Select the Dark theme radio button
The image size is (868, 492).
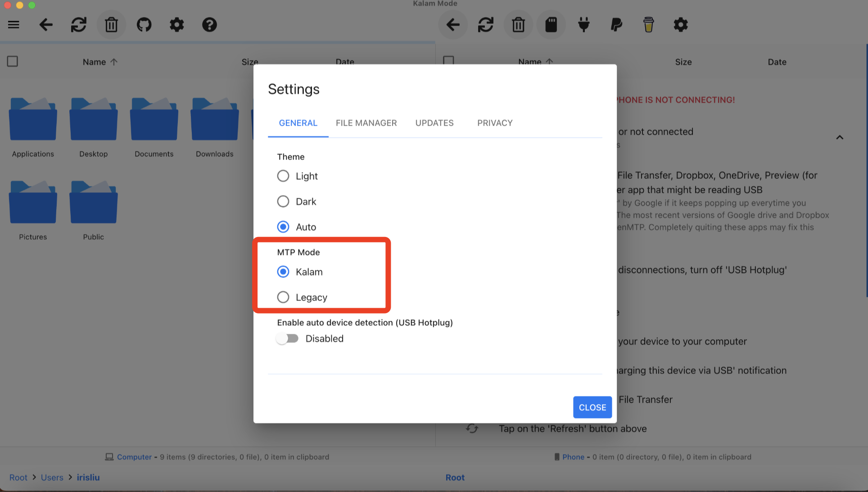283,201
